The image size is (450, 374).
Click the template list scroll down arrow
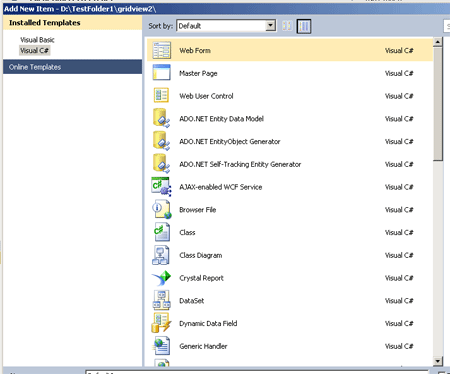438,361
